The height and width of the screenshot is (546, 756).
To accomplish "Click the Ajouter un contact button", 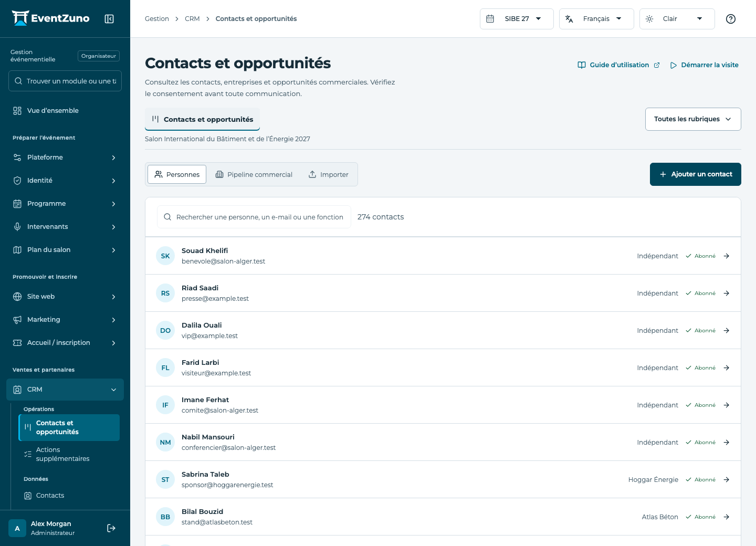I will pyautogui.click(x=696, y=174).
